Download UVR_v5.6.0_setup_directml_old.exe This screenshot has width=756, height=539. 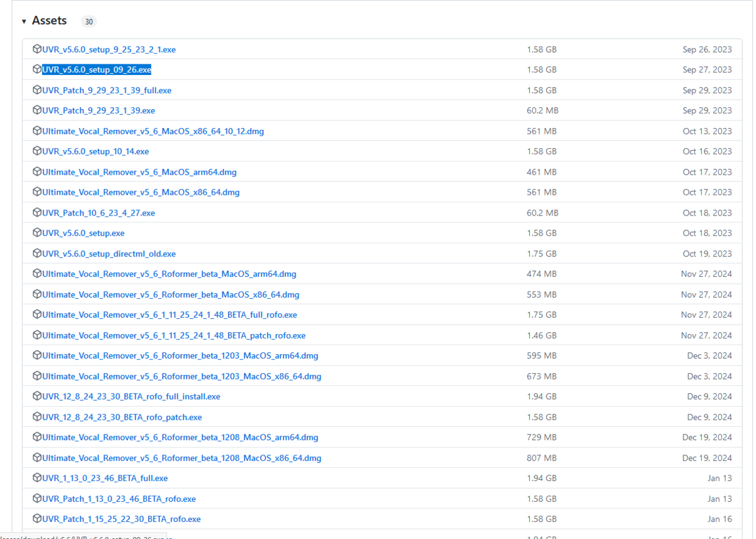(109, 253)
